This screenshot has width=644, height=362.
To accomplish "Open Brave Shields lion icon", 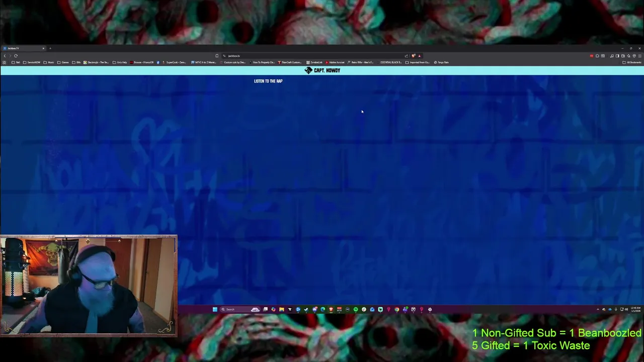I will tap(413, 56).
